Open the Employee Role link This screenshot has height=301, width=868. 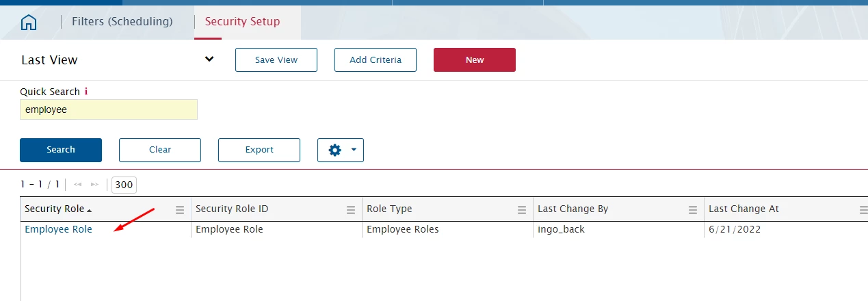coord(58,229)
